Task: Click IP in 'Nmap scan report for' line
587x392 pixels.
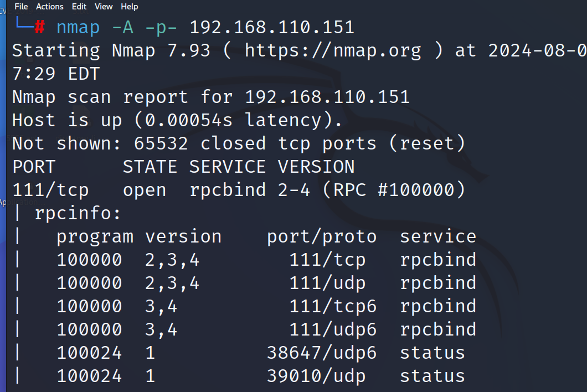Action: point(327,97)
